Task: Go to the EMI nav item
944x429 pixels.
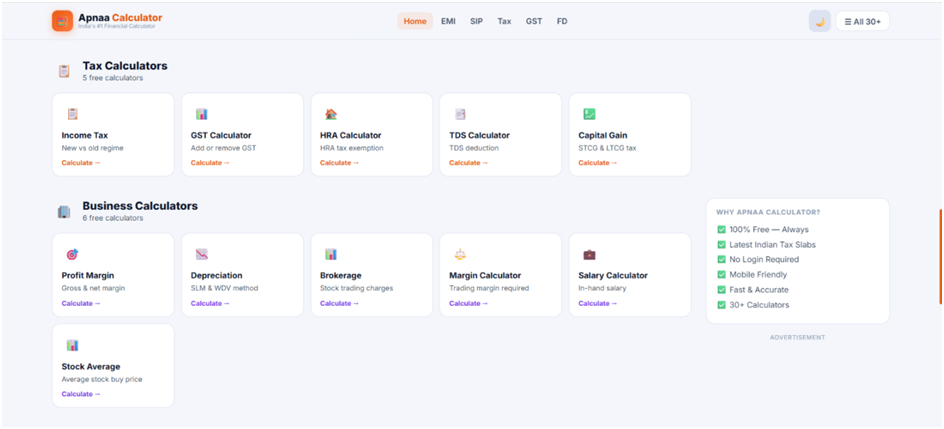Action: pyautogui.click(x=449, y=21)
